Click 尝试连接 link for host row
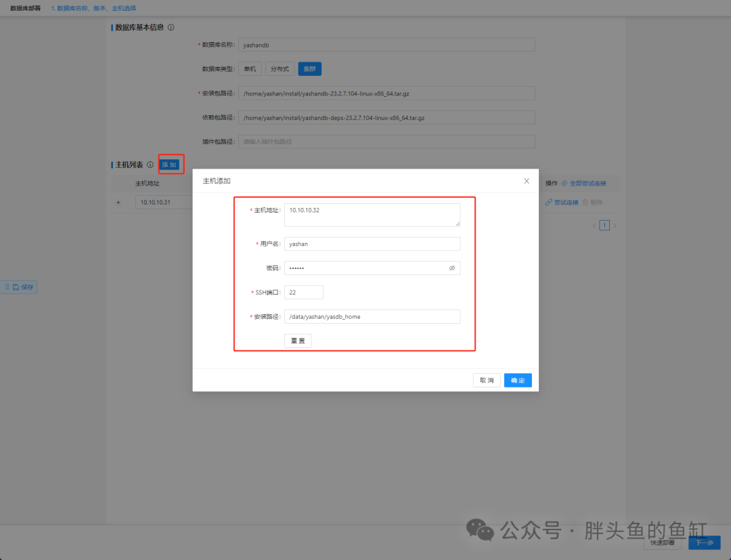 pos(562,202)
